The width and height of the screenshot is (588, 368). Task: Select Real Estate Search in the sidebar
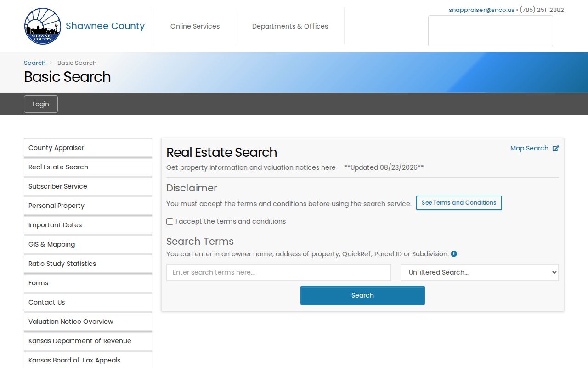(88, 167)
